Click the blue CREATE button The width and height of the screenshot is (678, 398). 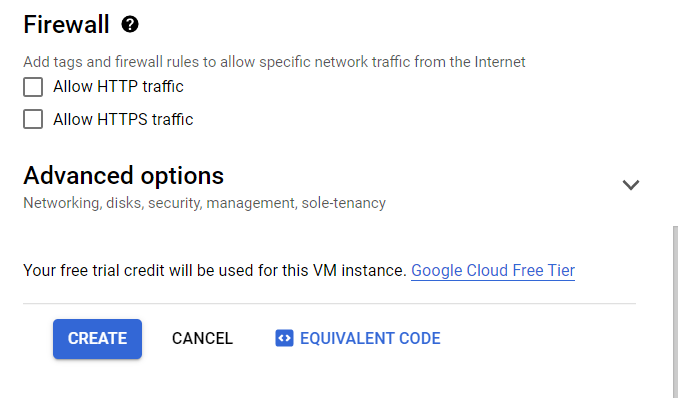point(97,339)
